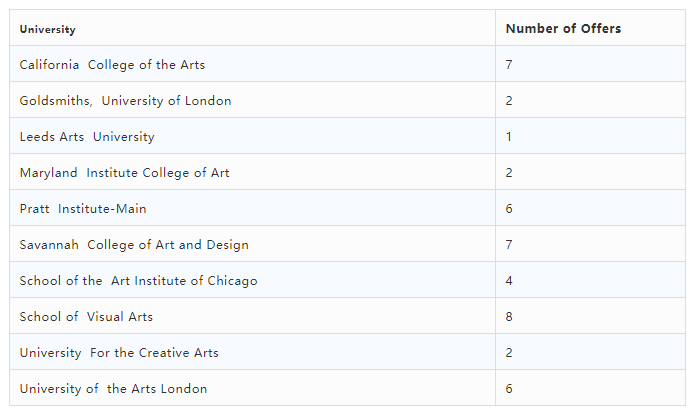Select offers number for University of the Arts London
Image resolution: width=699 pixels, height=416 pixels.
(x=509, y=389)
